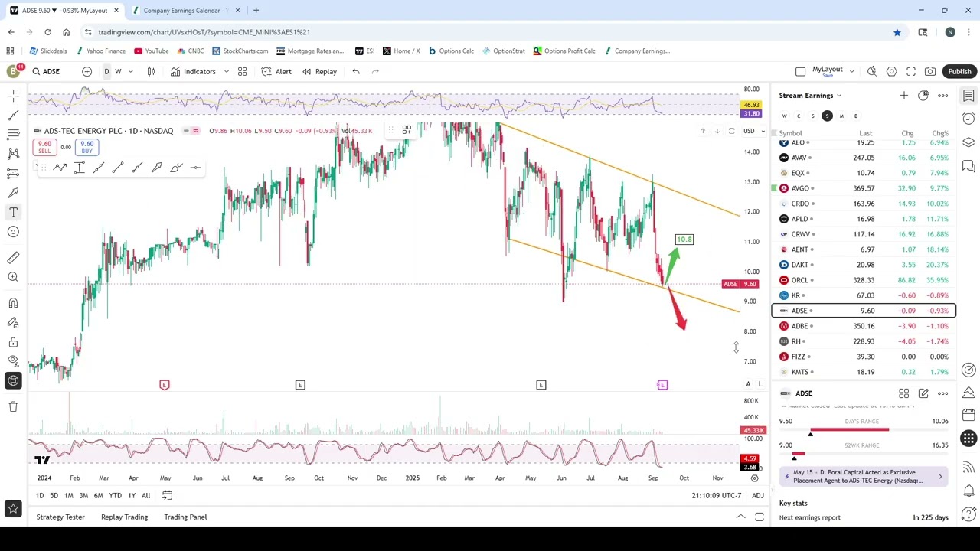Take a chart snapshot
The height and width of the screenshot is (551, 980).
point(930,71)
